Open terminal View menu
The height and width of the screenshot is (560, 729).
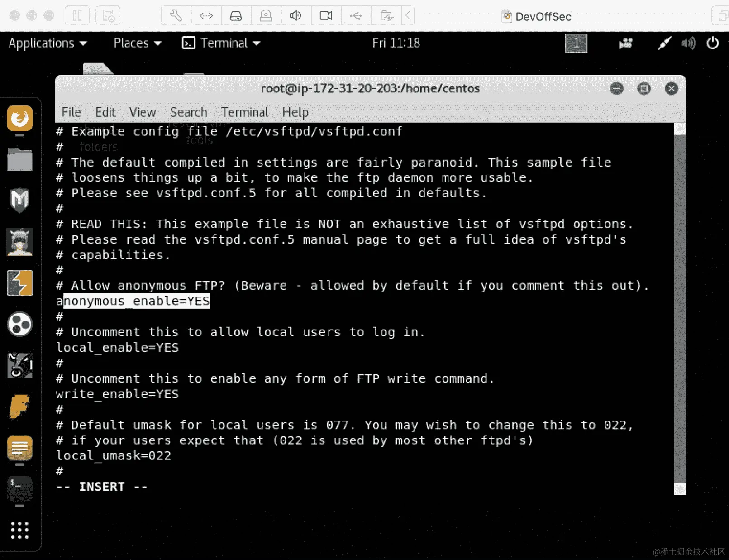coord(143,112)
